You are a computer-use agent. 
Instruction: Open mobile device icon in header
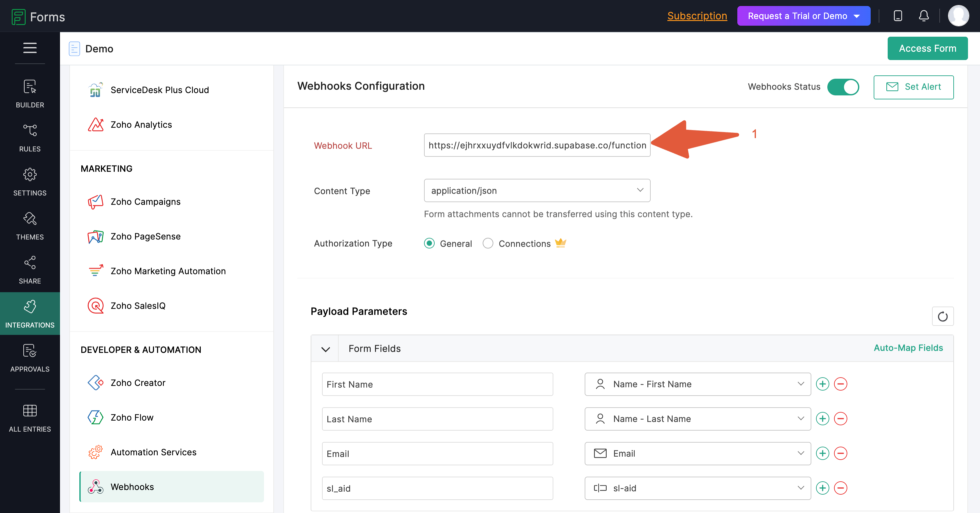coord(898,16)
